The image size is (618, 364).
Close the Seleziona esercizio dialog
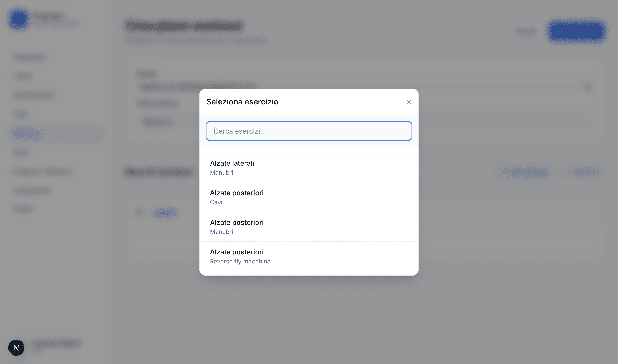click(x=409, y=102)
